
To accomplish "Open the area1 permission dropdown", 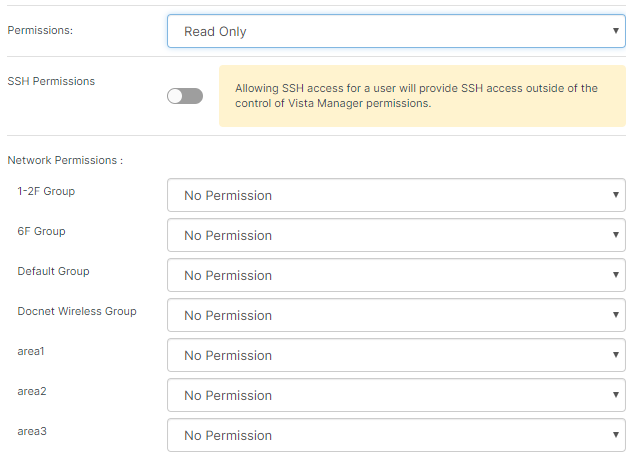I will (x=396, y=355).
